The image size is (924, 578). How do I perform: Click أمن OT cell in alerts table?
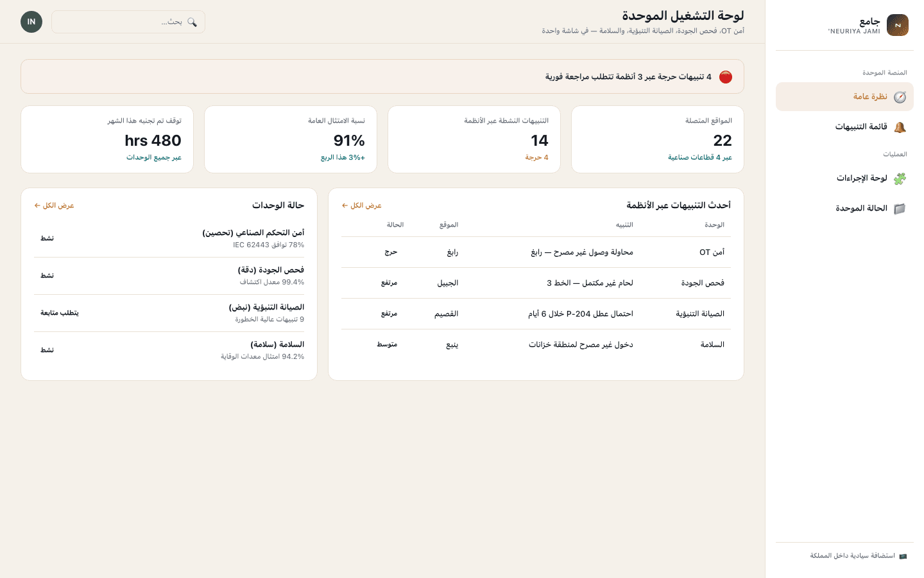click(712, 252)
